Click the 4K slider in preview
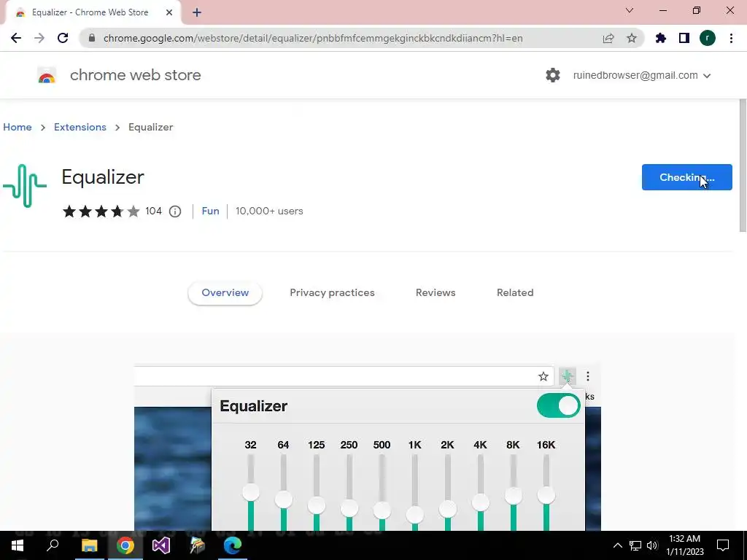747x560 pixels. [x=481, y=502]
